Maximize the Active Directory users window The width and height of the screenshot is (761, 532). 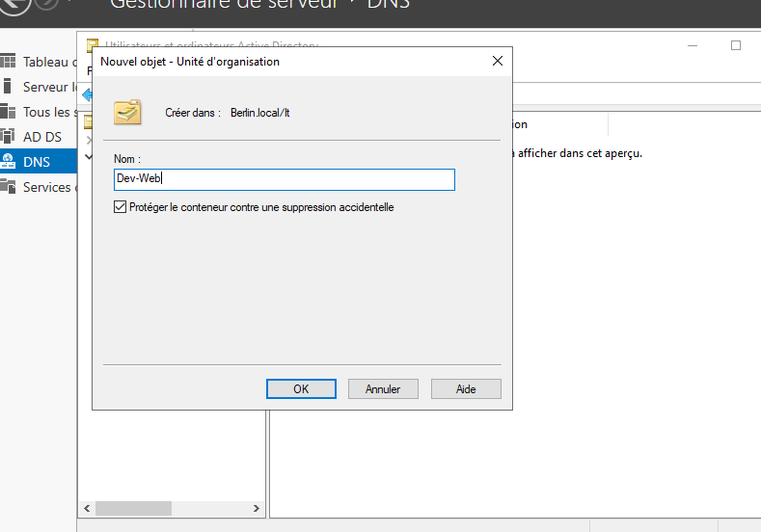point(736,45)
